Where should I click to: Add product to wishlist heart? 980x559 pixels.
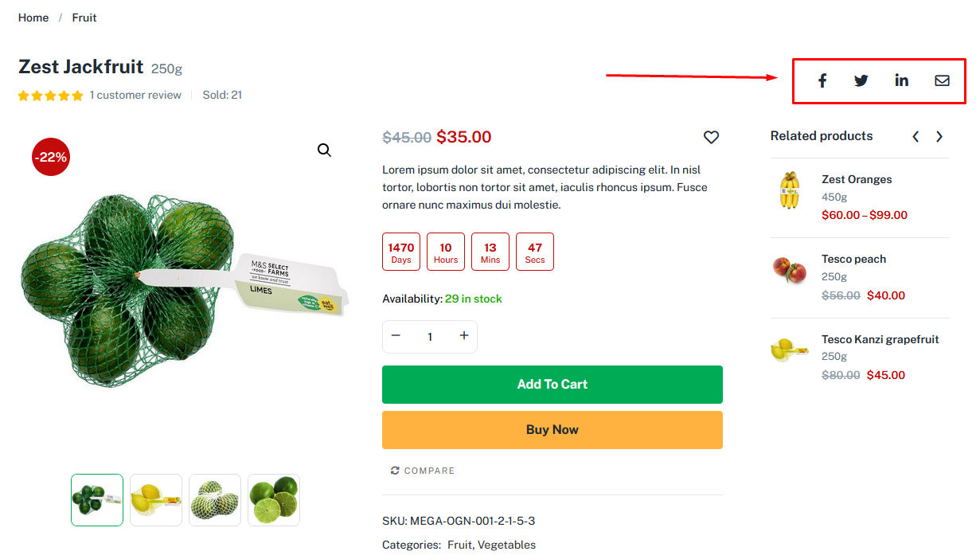tap(711, 137)
